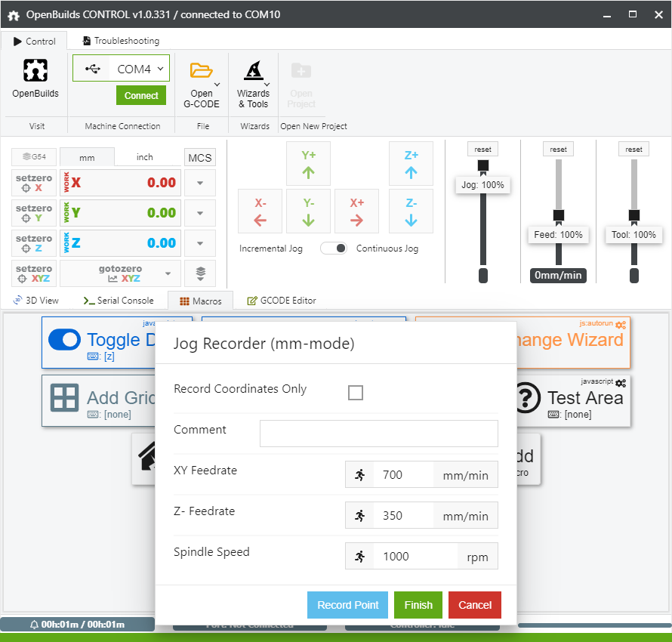The width and height of the screenshot is (672, 642).
Task: Click the bell timer in status bar
Action: point(34,625)
